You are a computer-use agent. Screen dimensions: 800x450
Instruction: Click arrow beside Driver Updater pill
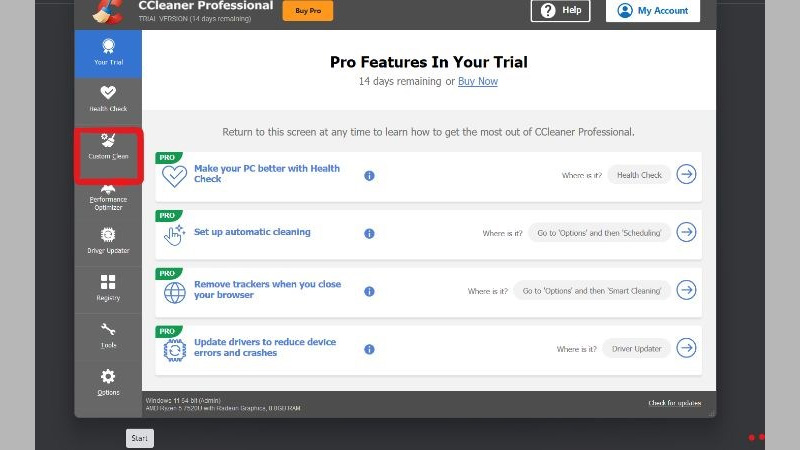tap(686, 348)
